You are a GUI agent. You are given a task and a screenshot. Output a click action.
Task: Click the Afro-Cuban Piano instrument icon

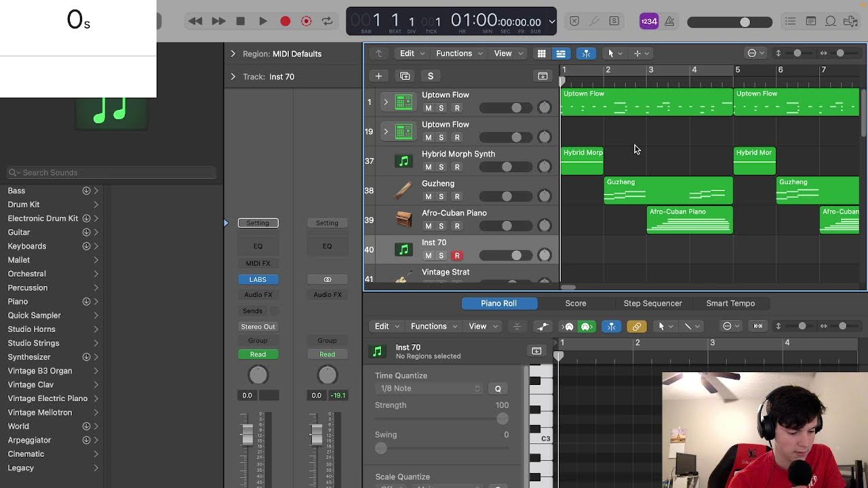pos(403,220)
